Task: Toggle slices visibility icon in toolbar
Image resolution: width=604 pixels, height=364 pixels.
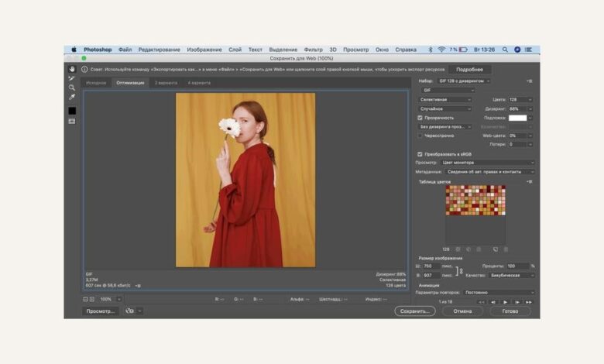Action: (x=72, y=122)
